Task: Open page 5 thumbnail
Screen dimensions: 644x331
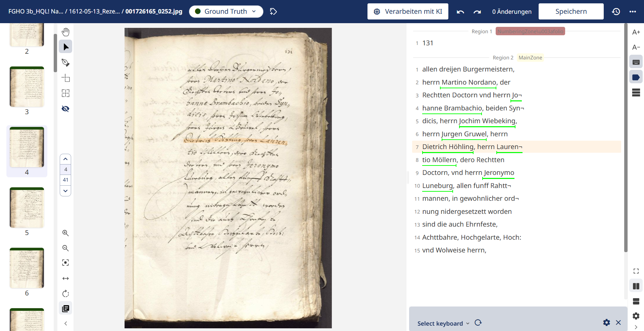Action: (x=27, y=208)
